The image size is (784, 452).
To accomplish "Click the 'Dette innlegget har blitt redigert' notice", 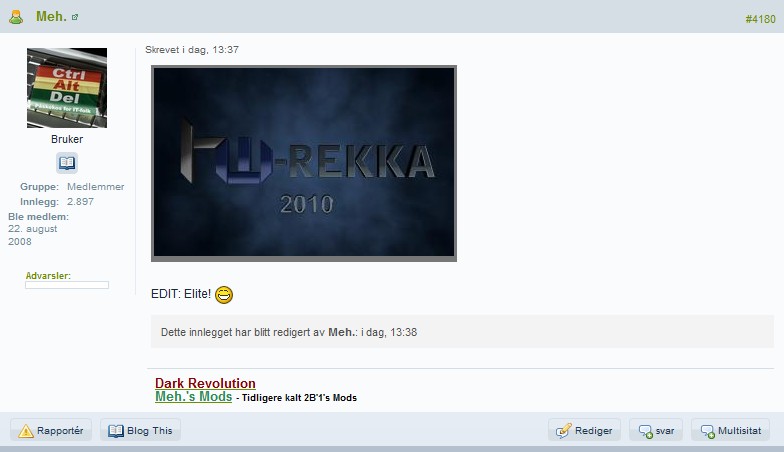I will click(x=462, y=332).
